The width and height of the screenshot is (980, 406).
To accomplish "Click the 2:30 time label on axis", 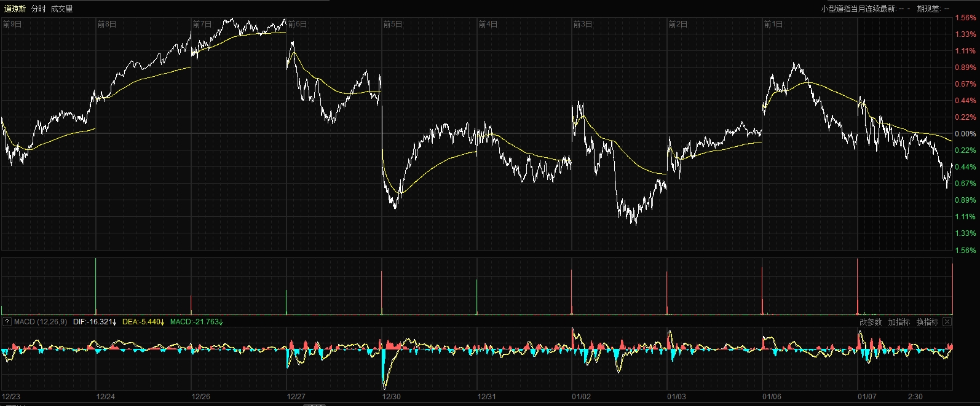I will 915,397.
